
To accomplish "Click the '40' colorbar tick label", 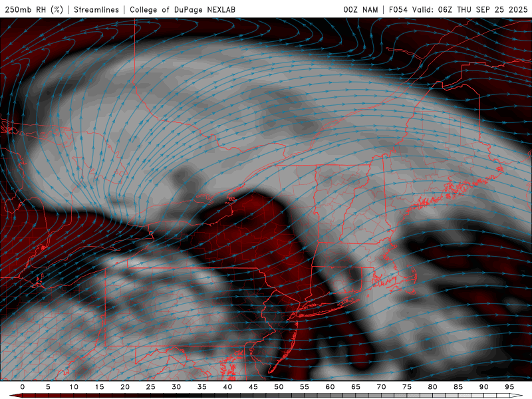I will tap(227, 387).
